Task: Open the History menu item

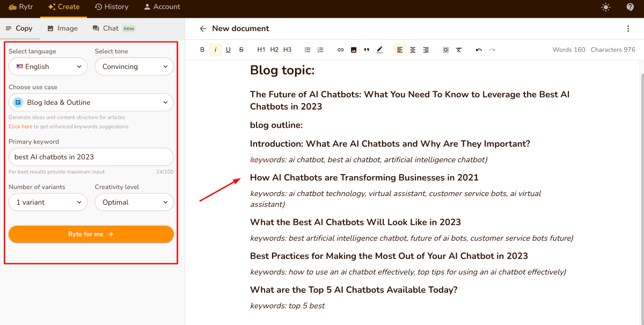Action: tap(112, 7)
